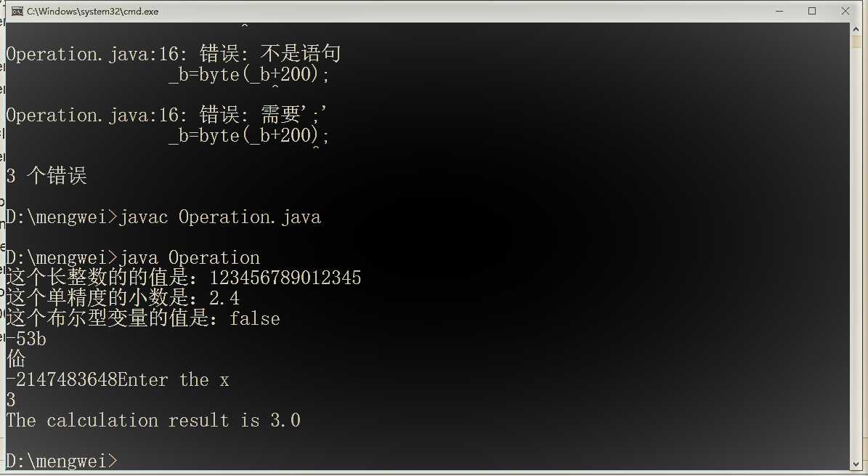Image resolution: width=868 pixels, height=476 pixels.
Task: Maximize the command prompt window
Action: 812,11
